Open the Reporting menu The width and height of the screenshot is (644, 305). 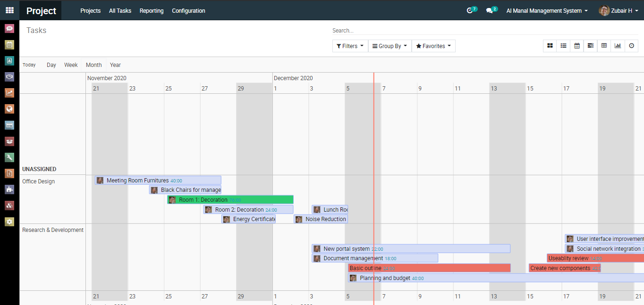pos(152,10)
